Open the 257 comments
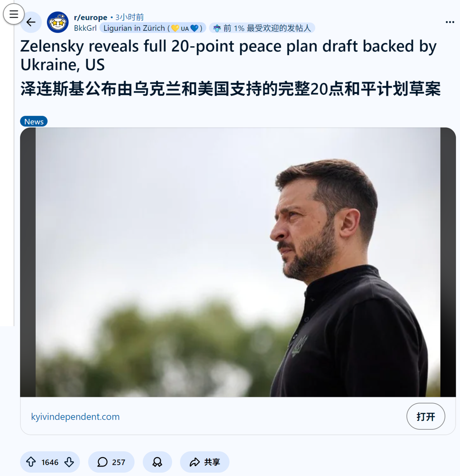Screen dimensions: 460x476 [x=111, y=462]
